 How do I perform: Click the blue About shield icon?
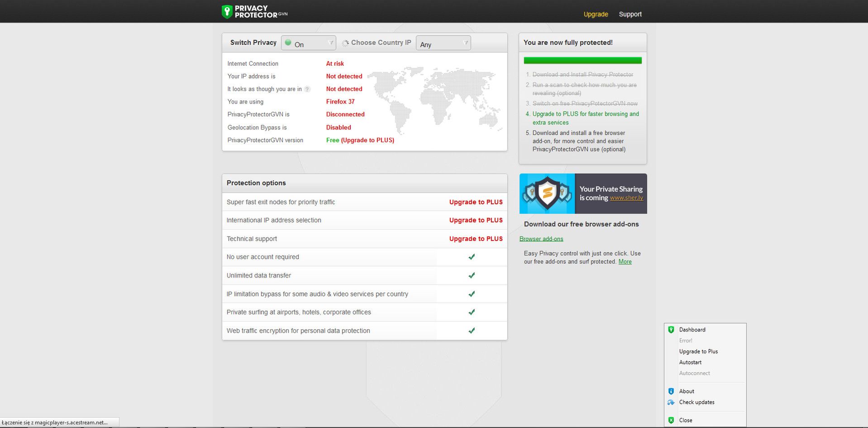(x=671, y=391)
